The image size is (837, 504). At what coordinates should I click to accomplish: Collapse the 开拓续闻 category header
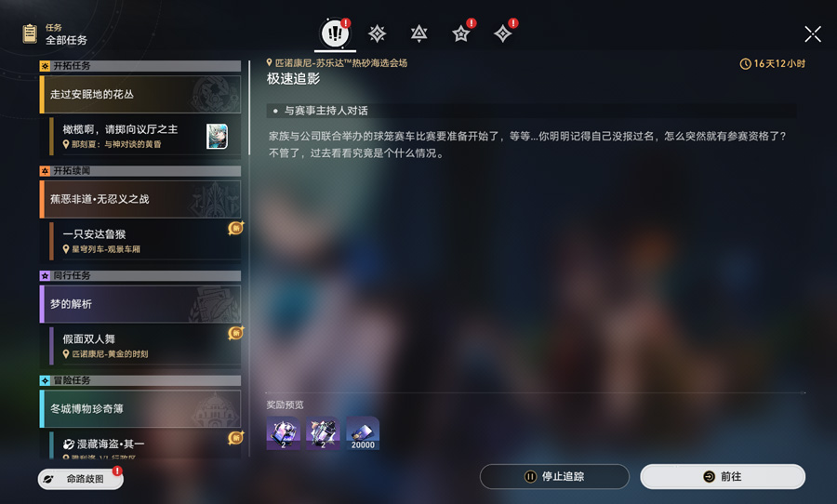[x=139, y=171]
